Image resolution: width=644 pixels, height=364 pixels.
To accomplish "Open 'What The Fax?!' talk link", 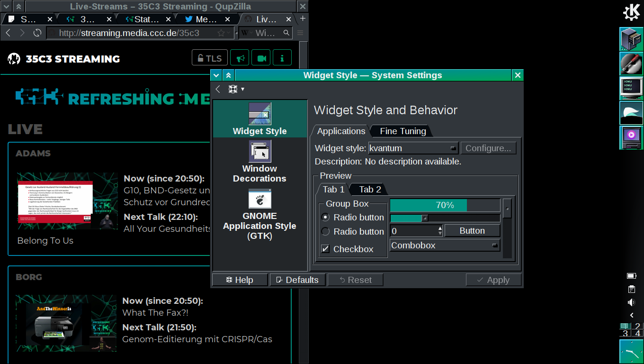I will click(x=155, y=313).
